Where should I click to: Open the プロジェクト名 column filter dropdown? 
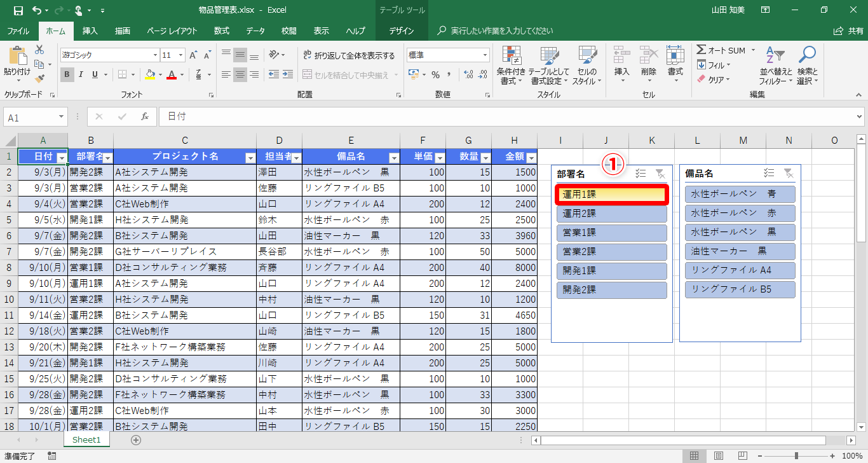(x=250, y=158)
